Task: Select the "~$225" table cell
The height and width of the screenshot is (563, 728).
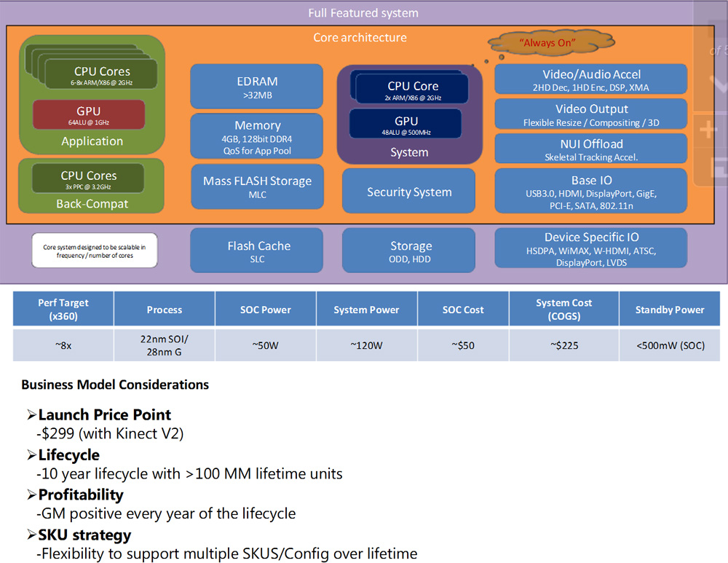Action: pos(564,345)
